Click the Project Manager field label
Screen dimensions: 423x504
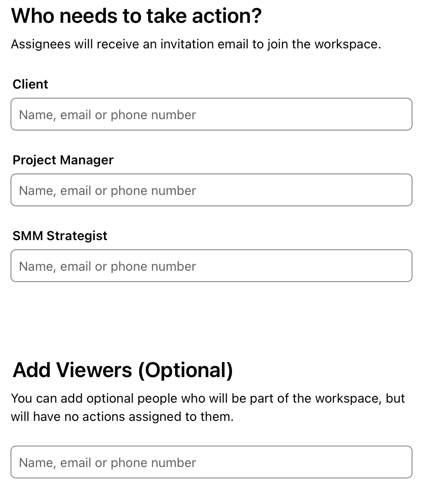(63, 160)
